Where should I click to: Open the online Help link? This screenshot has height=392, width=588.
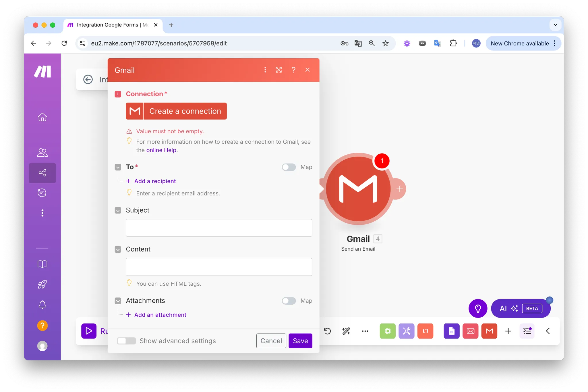161,150
